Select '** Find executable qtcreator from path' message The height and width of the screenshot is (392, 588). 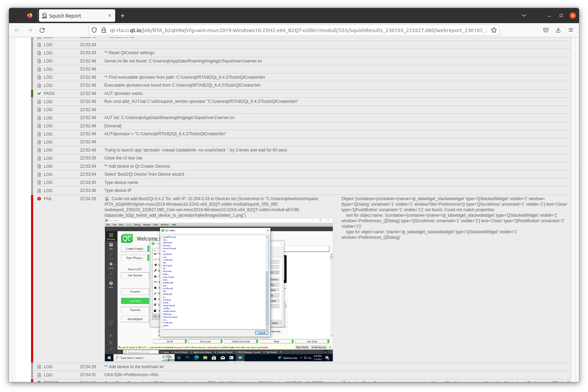pyautogui.click(x=185, y=77)
